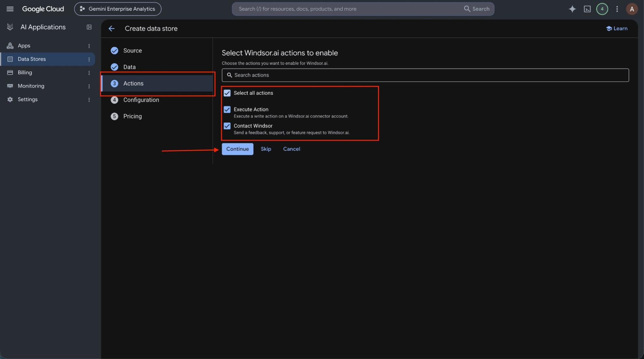
Task: Click the AI Applications product icon
Action: [10, 27]
